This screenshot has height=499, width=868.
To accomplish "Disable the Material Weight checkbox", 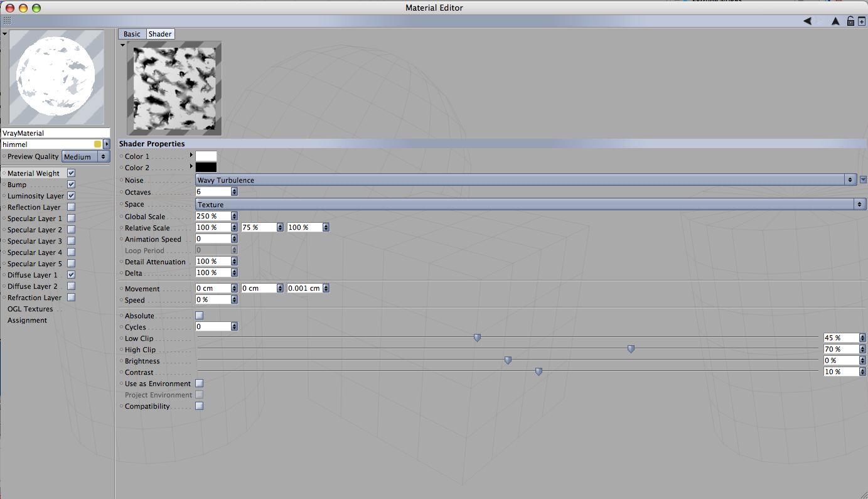I will [x=71, y=173].
